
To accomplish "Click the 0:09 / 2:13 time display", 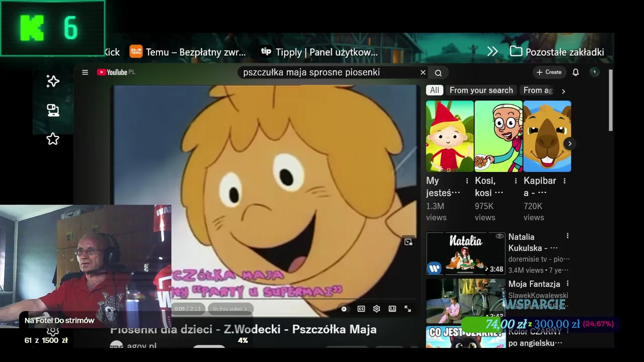I will [x=187, y=309].
